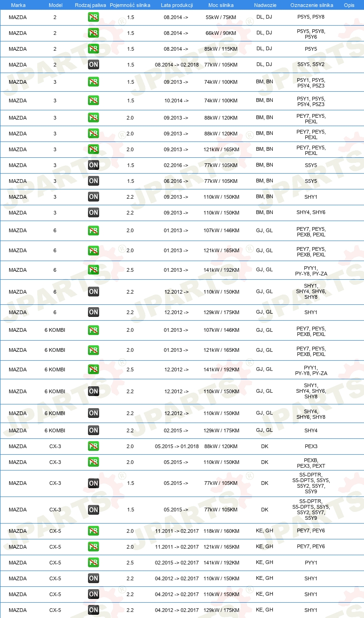Screen dimensions: 364x618
Task: Click the ON icon for Mazda 6 129kW / 175KM
Action: pos(94,312)
